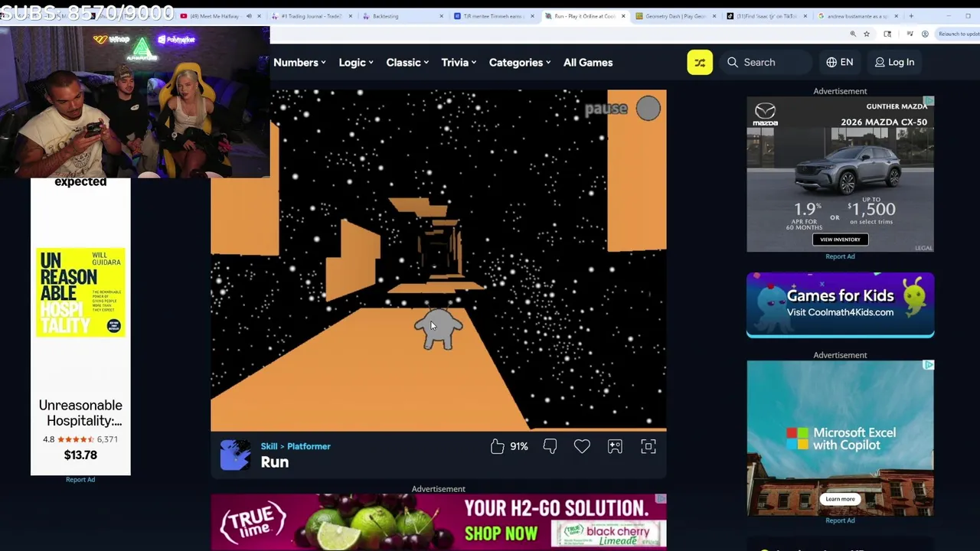Click the Log In user icon
This screenshot has width=980, height=551.
click(880, 62)
